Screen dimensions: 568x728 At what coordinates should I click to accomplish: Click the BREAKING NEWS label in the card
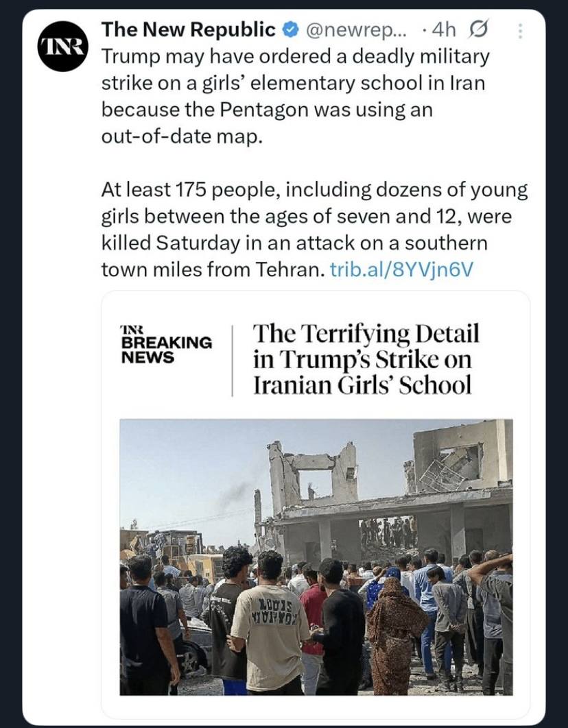point(166,349)
